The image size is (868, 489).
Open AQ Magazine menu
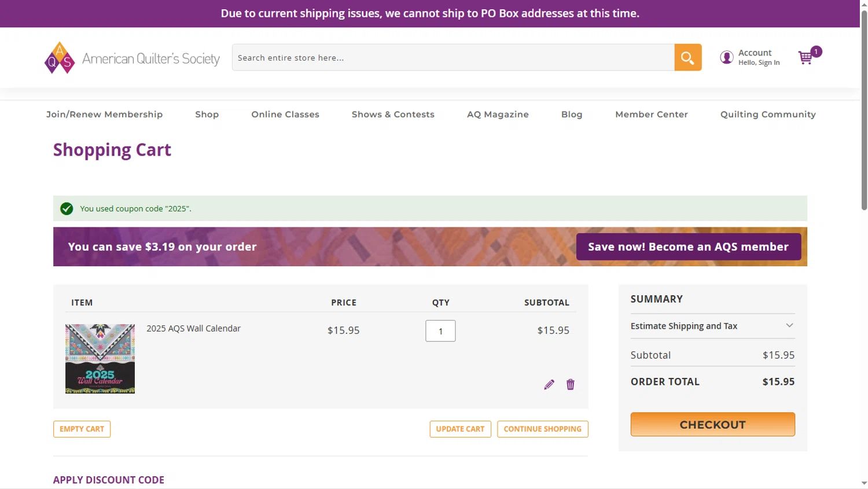pos(498,115)
